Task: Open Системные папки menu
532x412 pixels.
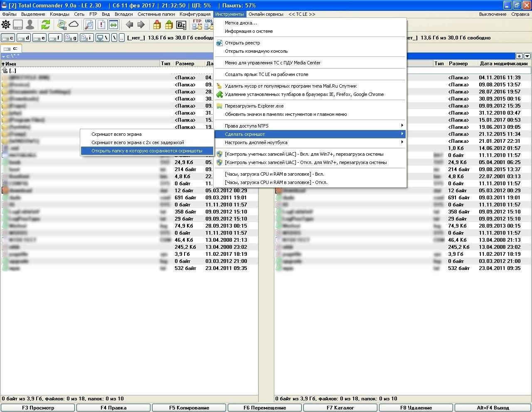Action: click(x=156, y=14)
